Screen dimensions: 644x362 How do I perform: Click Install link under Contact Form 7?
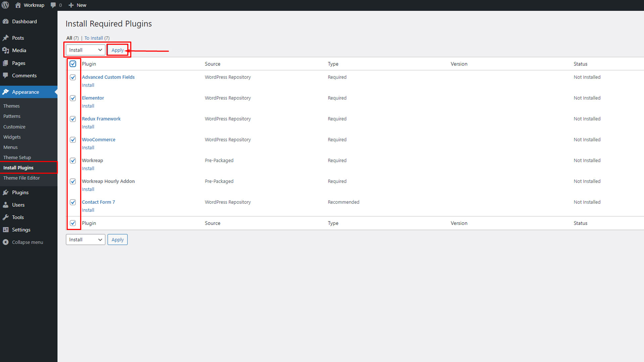click(x=88, y=210)
